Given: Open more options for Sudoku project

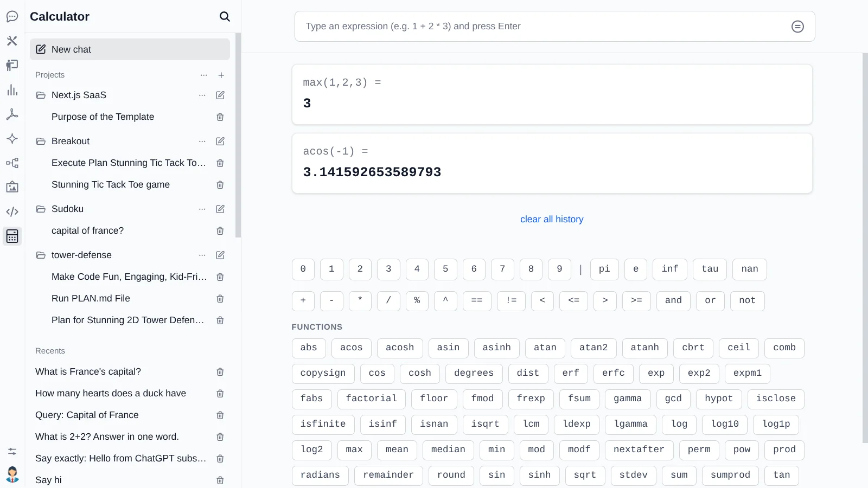Looking at the screenshot, I should pos(202,209).
